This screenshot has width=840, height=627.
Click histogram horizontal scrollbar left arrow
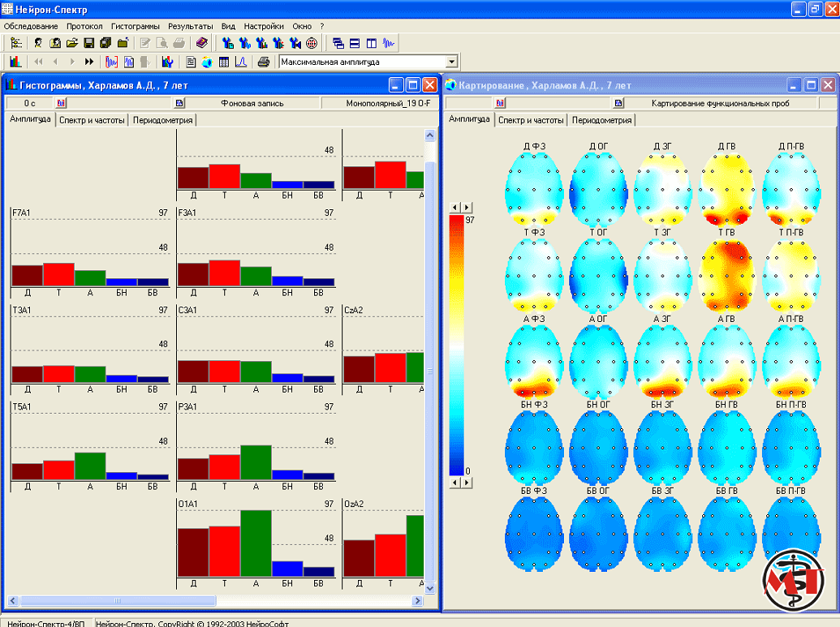point(14,601)
